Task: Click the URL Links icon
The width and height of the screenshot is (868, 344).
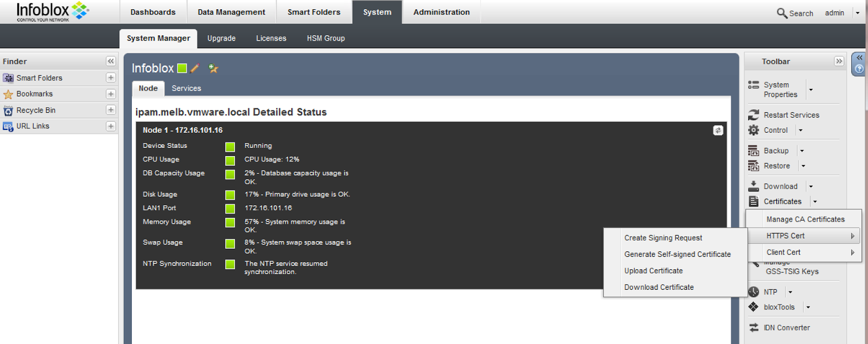Action: [x=8, y=127]
